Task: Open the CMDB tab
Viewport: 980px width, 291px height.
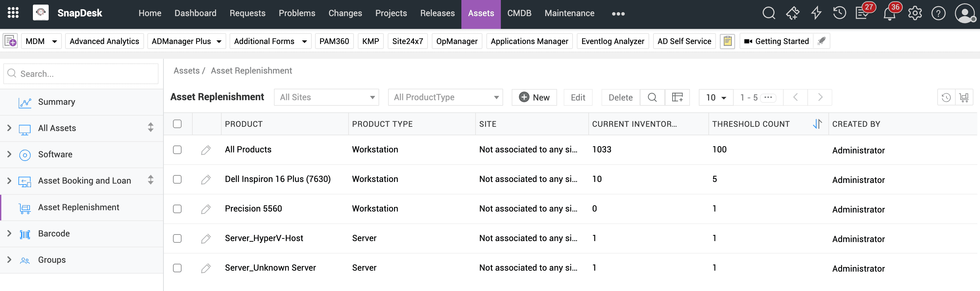Action: point(519,13)
